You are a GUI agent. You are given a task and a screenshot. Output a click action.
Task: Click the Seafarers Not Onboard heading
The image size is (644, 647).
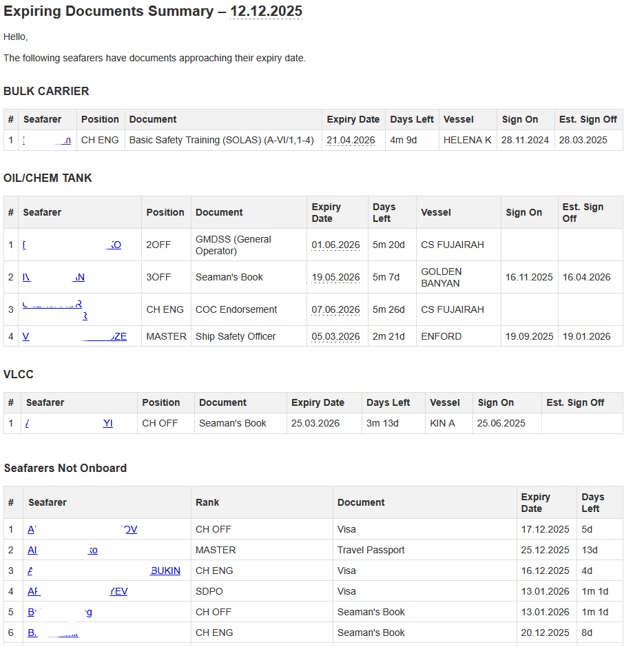65,469
